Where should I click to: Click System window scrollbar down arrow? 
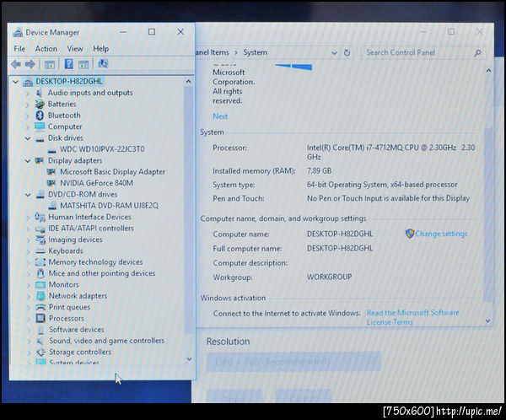[x=488, y=320]
